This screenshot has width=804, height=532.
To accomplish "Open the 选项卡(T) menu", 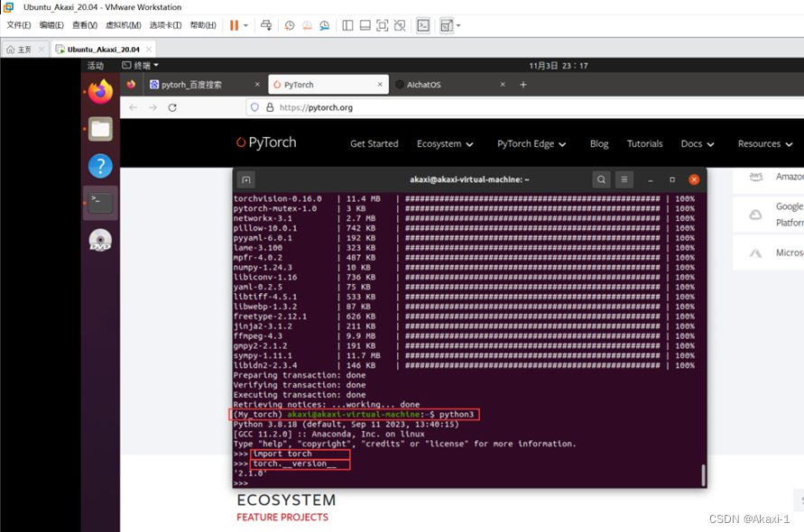I will tap(166, 25).
